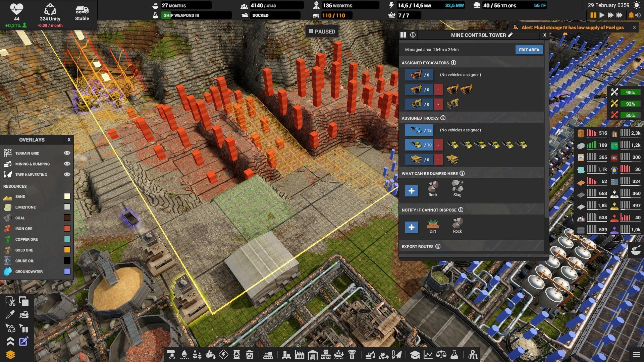Add product to cannot-dispose notifications
This screenshot has height=362, width=644.
411,227
